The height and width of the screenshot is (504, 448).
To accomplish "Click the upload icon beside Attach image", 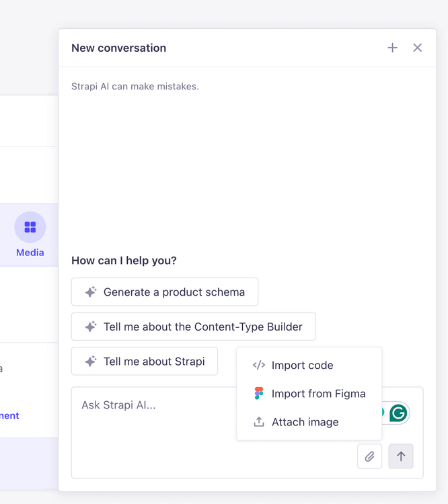I will pos(259,422).
